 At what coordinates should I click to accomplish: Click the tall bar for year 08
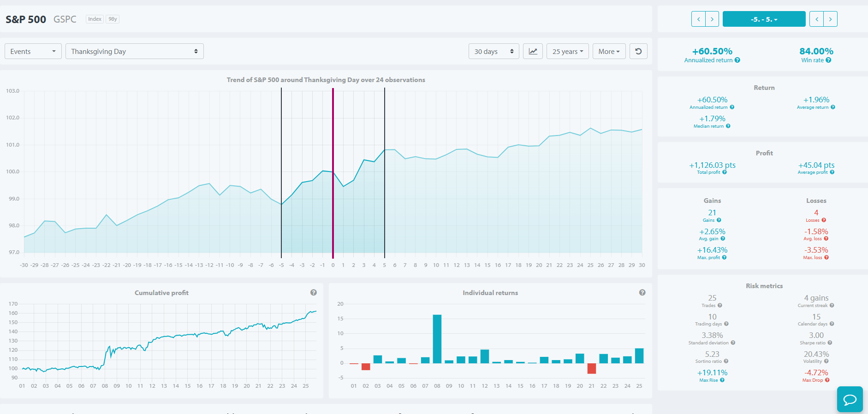point(437,339)
